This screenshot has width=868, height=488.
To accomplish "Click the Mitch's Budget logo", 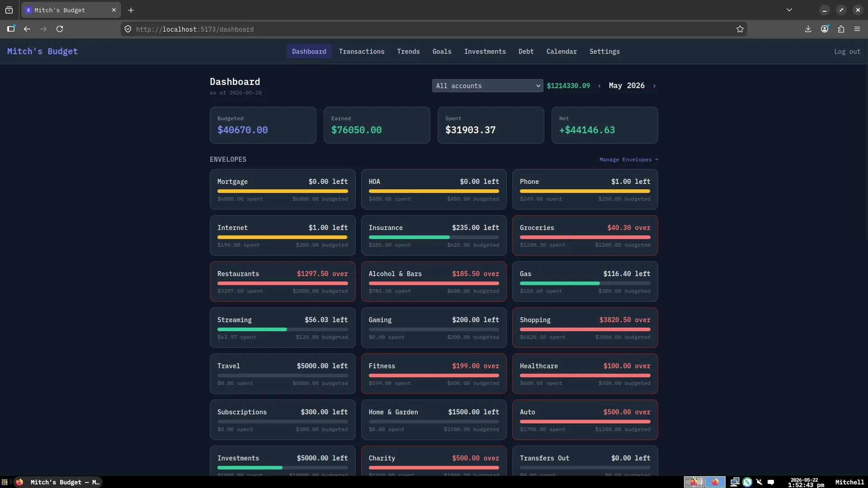I will tap(42, 52).
